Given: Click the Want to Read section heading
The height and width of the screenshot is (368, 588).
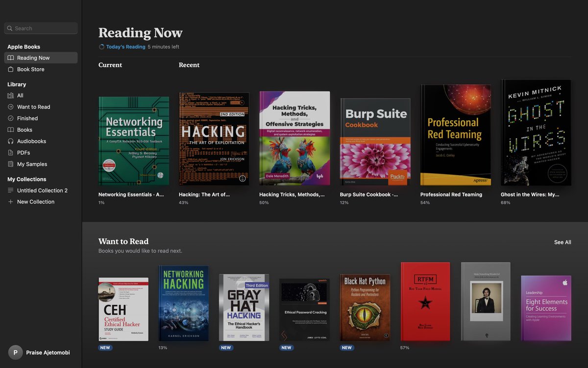Looking at the screenshot, I should [123, 241].
